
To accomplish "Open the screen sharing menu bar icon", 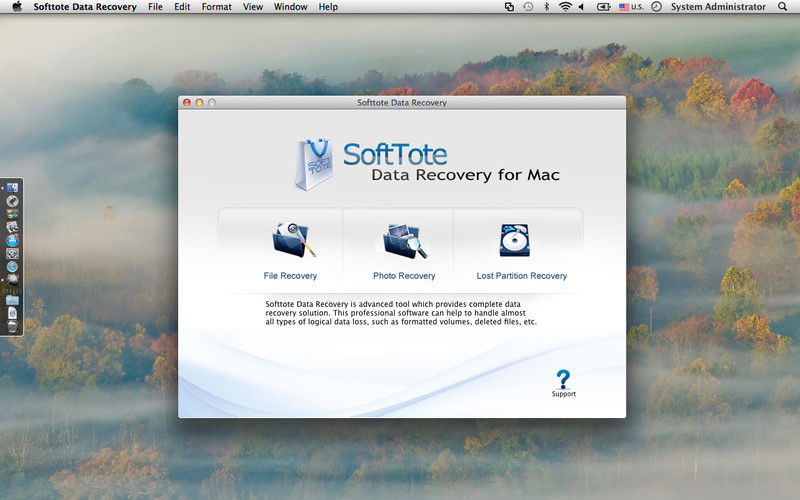I will [509, 7].
